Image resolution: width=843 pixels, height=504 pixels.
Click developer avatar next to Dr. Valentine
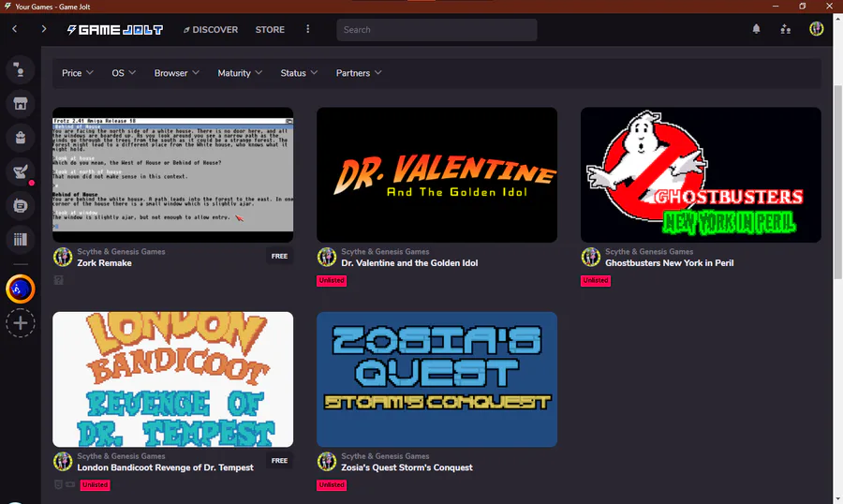[x=326, y=257]
